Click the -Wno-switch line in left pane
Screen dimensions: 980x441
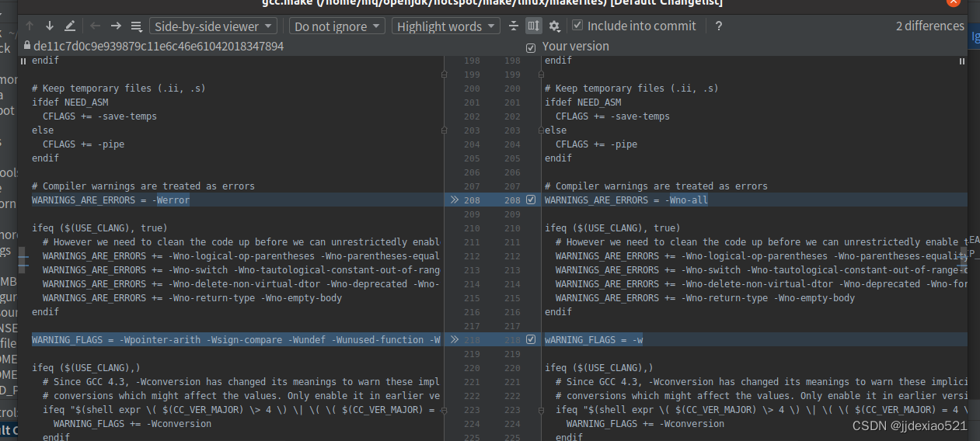click(242, 269)
